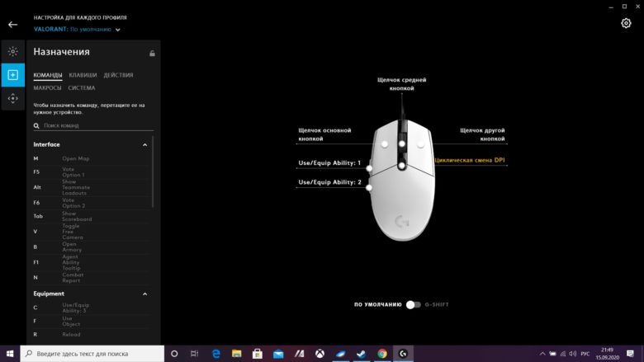Select the R Reload command
644x362 pixels.
tap(91, 335)
